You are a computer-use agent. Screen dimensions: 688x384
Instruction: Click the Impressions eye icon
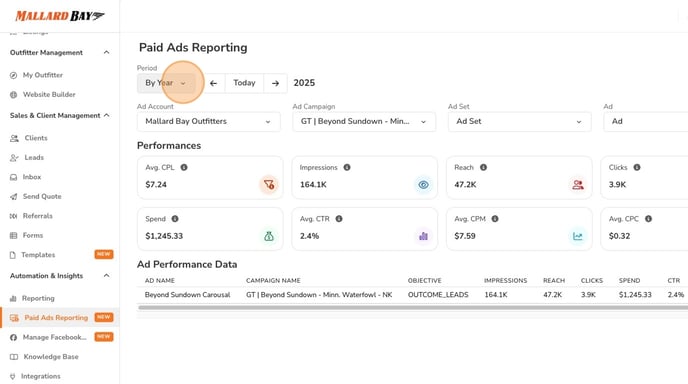coord(423,185)
